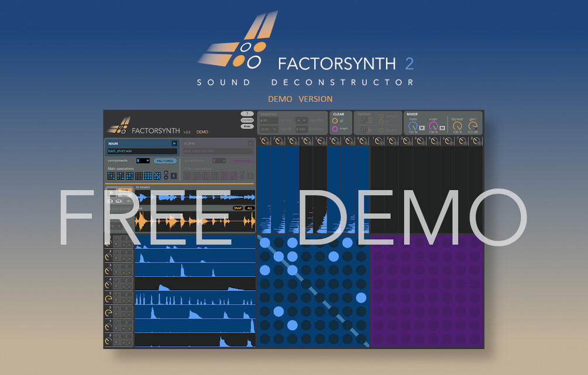The height and width of the screenshot is (375, 588).
Task: Mute main with the M button
Action: [422, 128]
